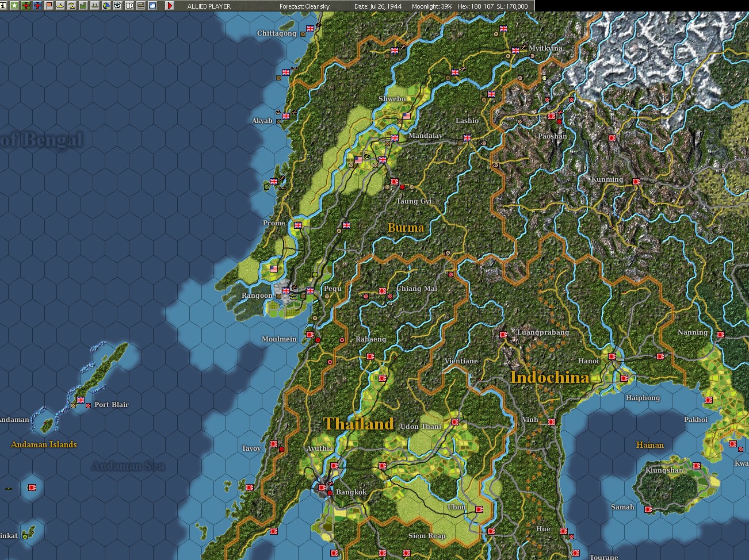This screenshot has width=749, height=560.
Task: Click the "Rangoon" city label
Action: pos(257,296)
